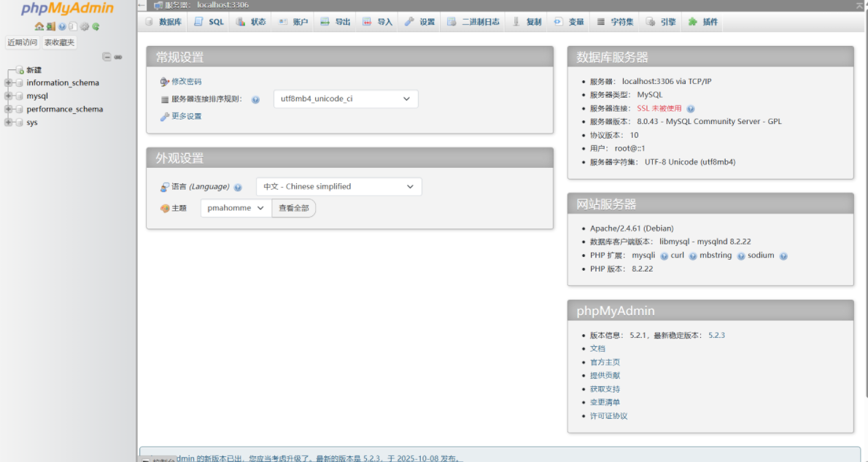This screenshot has height=462, width=868.
Task: Select information_schema in the database tree
Action: 63,83
